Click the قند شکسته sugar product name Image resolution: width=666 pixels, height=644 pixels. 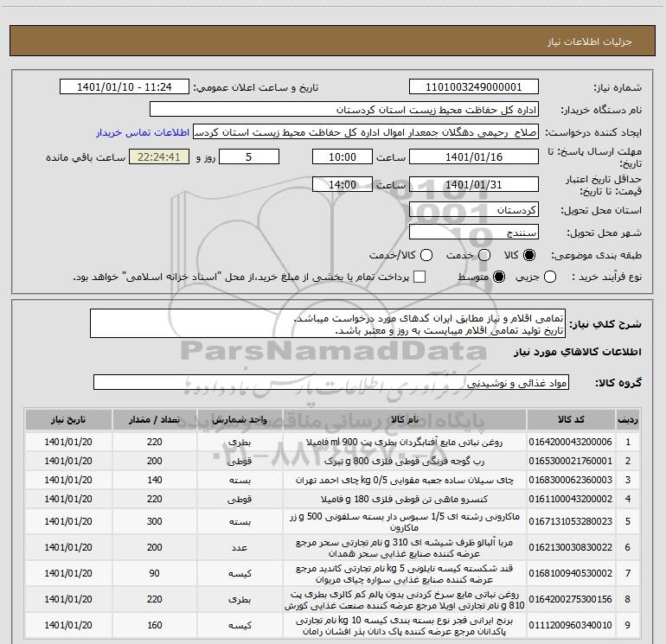[x=405, y=573]
